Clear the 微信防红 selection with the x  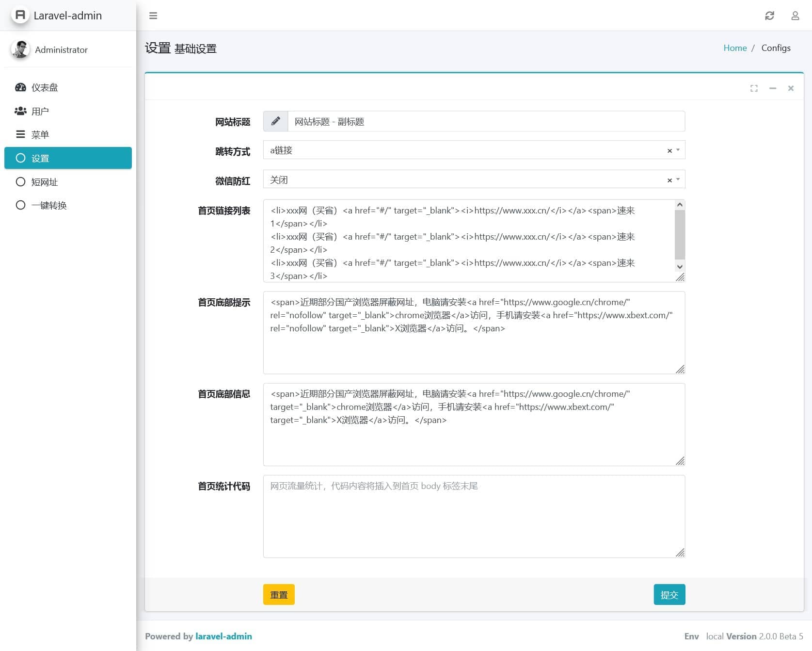[x=669, y=180]
